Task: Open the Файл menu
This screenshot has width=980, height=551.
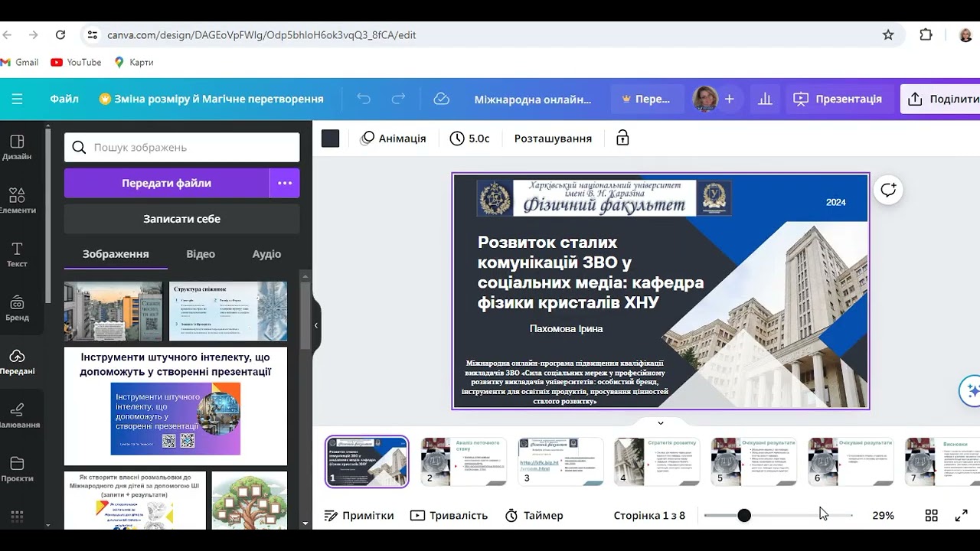Action: 64,99
